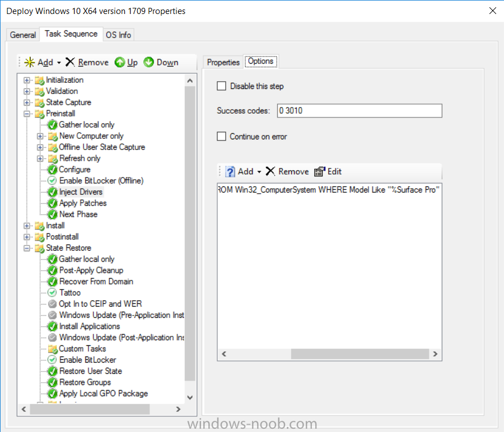Tick the Disable this step checkbox
Screen dimensions: 504x432
coord(221,86)
